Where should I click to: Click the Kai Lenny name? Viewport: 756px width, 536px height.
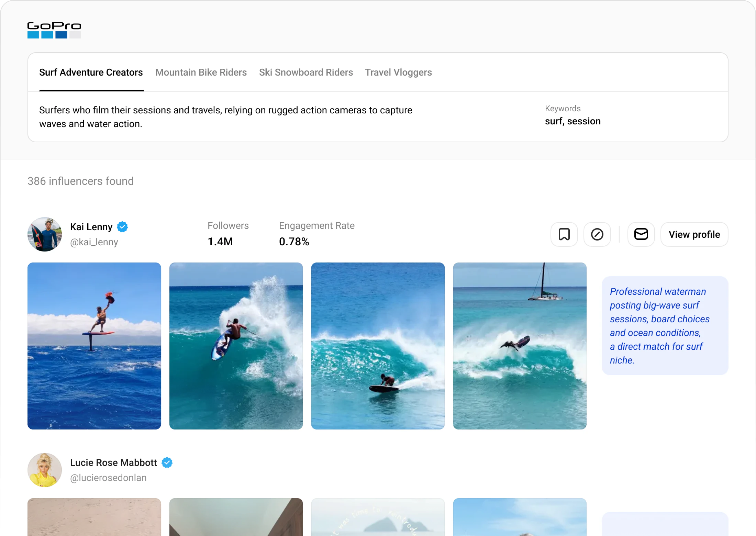[x=91, y=227]
